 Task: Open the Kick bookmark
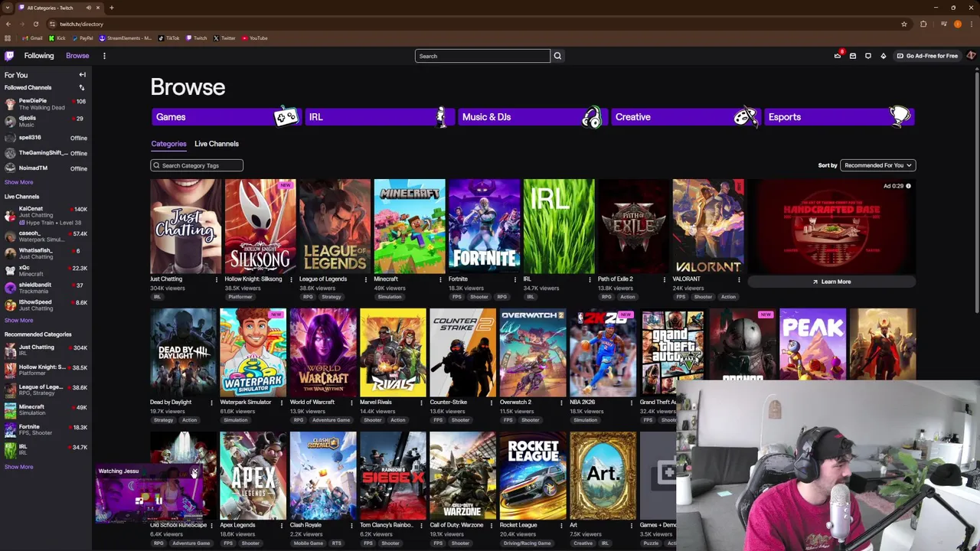(x=57, y=37)
